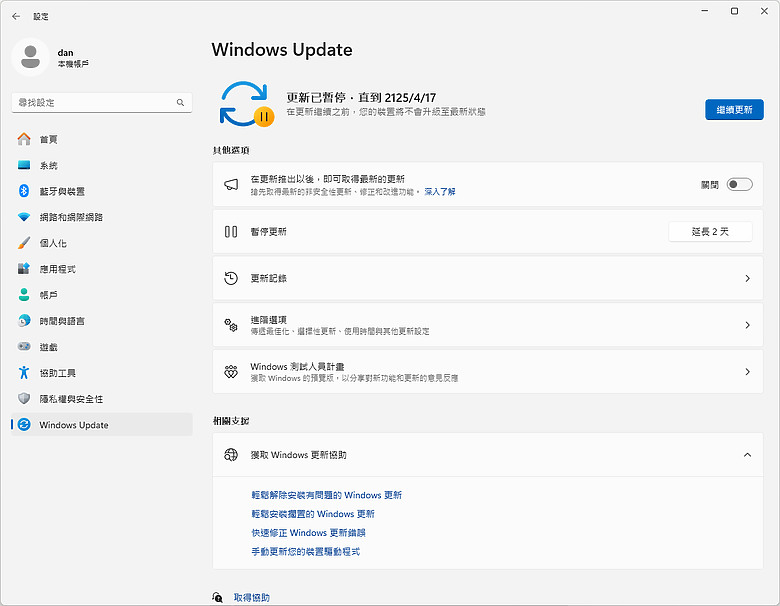Click the 取得協助 help headset icon

click(217, 597)
